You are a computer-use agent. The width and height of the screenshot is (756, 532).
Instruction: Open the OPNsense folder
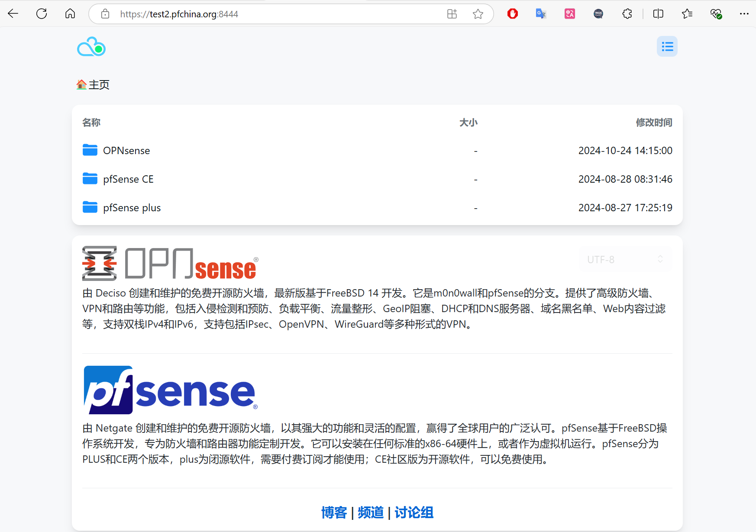[x=126, y=151]
